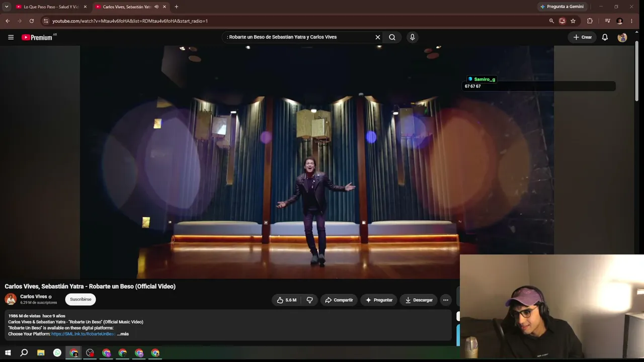Open the media controls icon
This screenshot has width=644, height=362.
607,21
